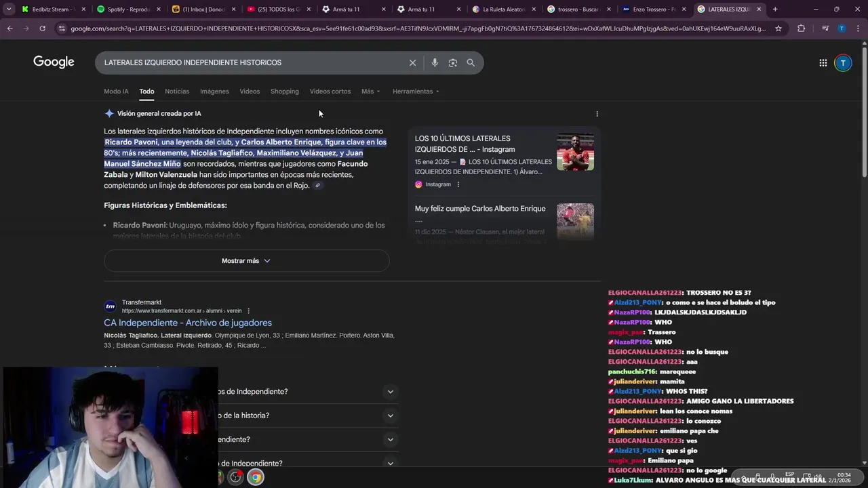Image resolution: width=868 pixels, height=488 pixels.
Task: Reload the page with refresh icon
Action: click(x=42, y=28)
